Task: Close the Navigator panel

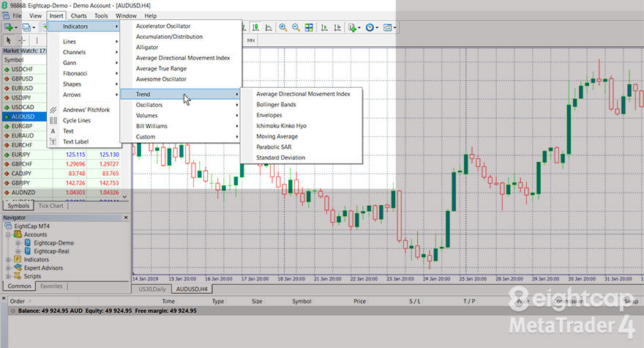Action: coord(126,217)
